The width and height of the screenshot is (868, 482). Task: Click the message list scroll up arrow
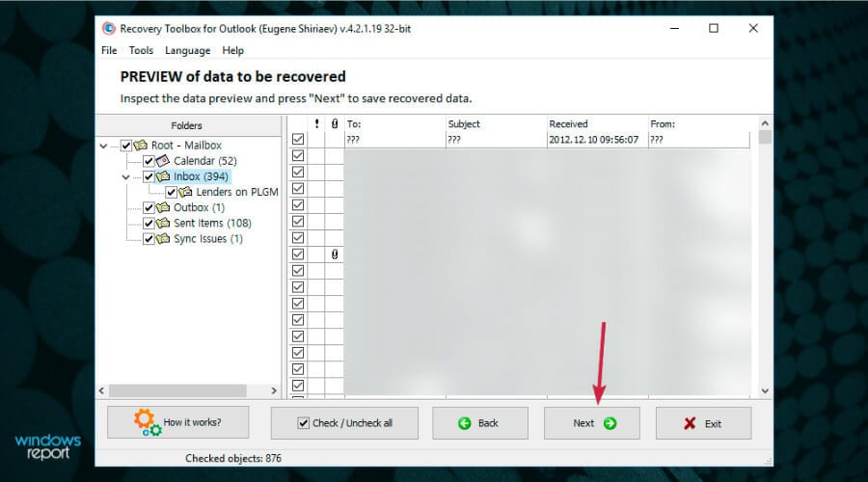point(765,122)
